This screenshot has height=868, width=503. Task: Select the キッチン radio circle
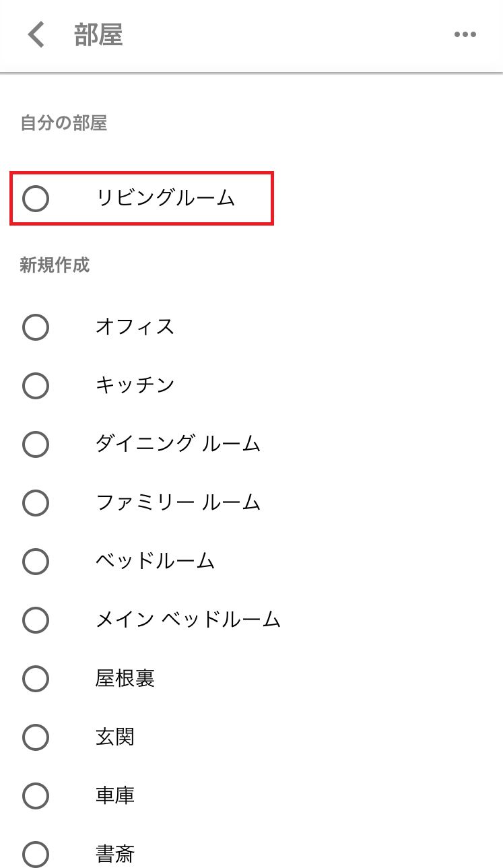(x=36, y=386)
